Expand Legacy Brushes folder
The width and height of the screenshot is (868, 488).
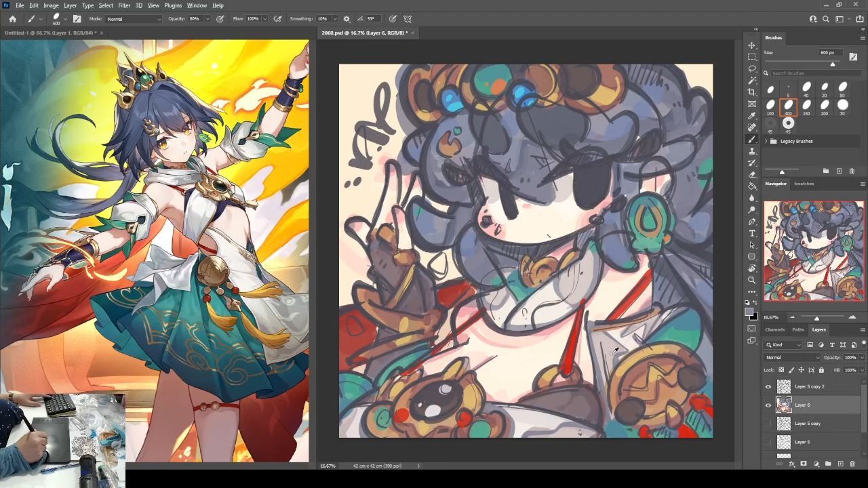tap(766, 141)
